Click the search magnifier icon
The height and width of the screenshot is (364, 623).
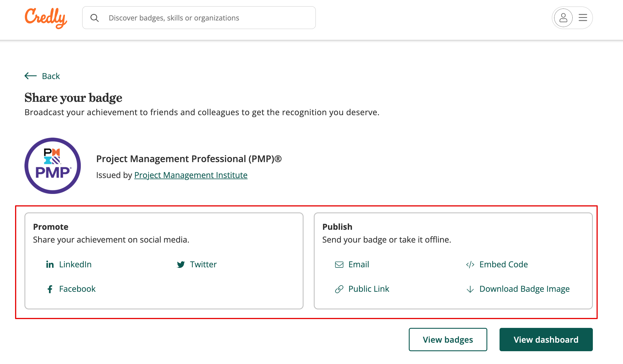[x=94, y=18]
